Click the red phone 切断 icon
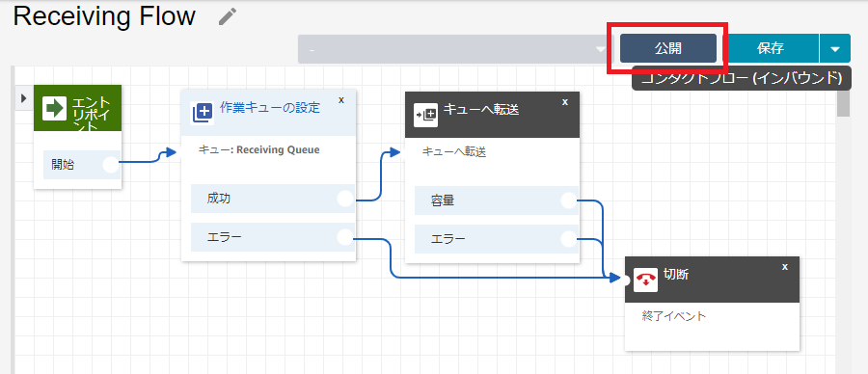868x374 pixels. click(x=645, y=280)
